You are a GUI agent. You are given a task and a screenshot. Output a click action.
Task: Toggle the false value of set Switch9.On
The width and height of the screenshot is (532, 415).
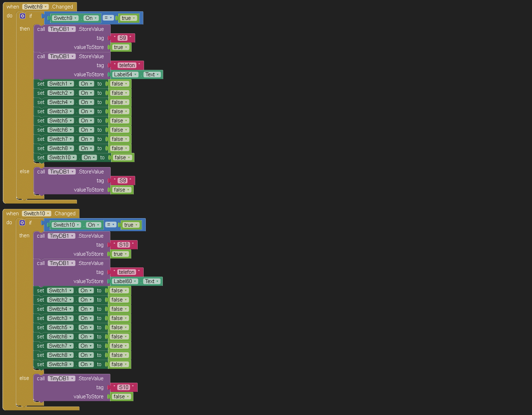click(x=119, y=364)
